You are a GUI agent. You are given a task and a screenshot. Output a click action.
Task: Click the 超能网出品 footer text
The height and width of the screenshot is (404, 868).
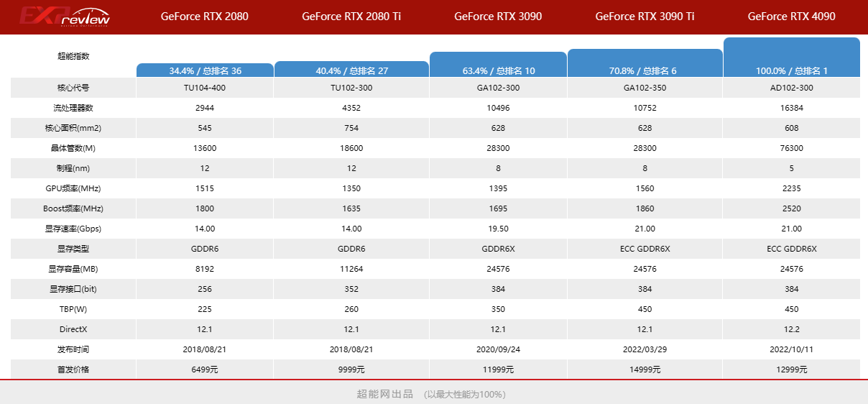pyautogui.click(x=385, y=394)
